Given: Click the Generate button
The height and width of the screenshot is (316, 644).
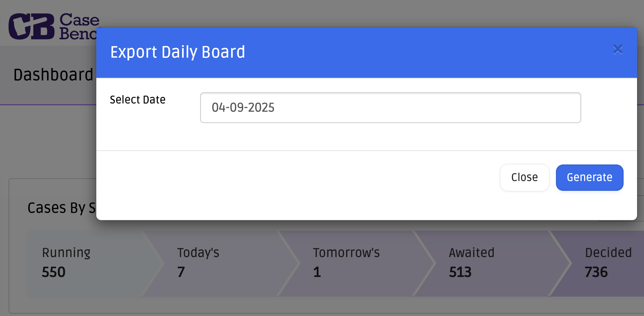Looking at the screenshot, I should 590,177.
